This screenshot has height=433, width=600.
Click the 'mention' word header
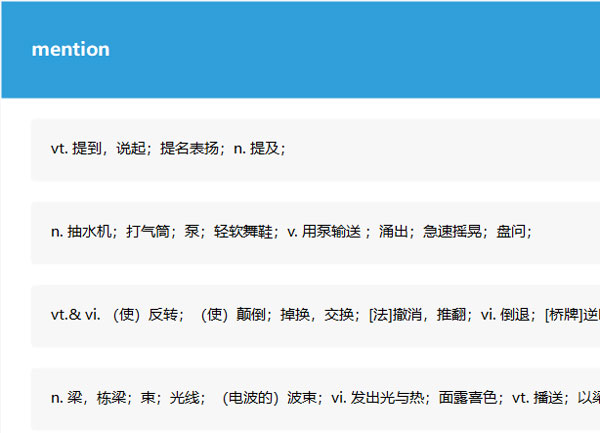[70, 49]
